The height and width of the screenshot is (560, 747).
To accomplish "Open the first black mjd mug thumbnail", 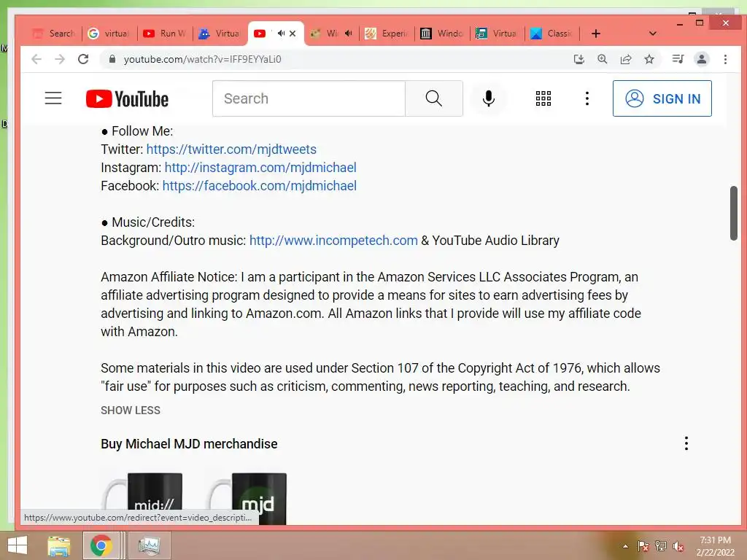I will click(x=143, y=499).
